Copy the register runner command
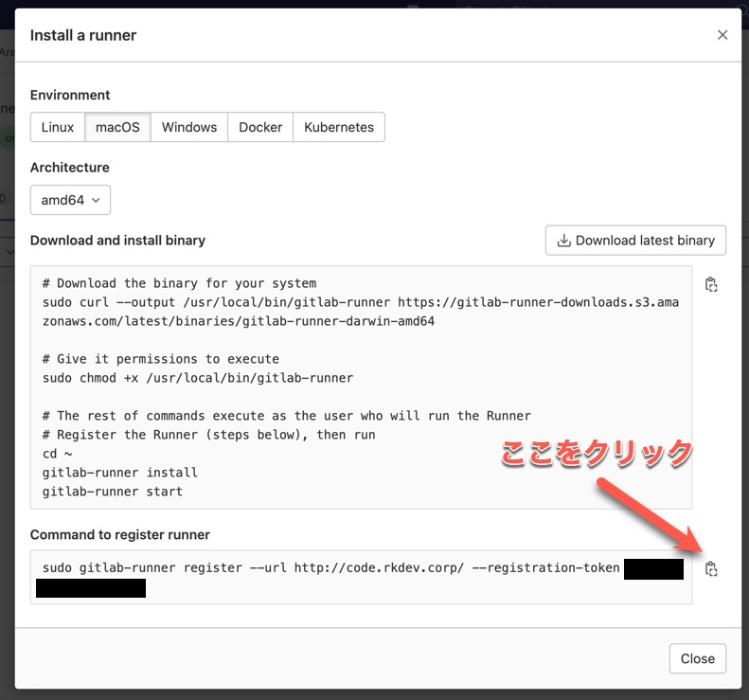The width and height of the screenshot is (749, 700). [x=711, y=568]
